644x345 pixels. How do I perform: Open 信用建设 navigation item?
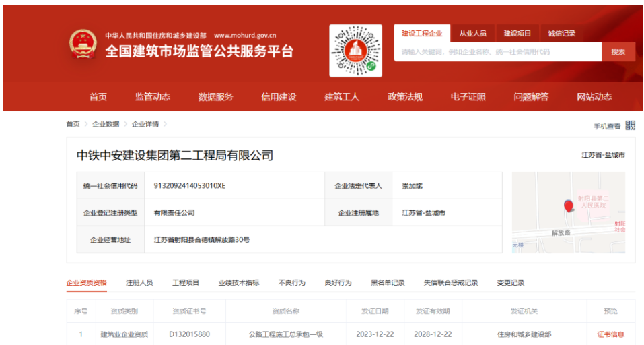coord(279,96)
